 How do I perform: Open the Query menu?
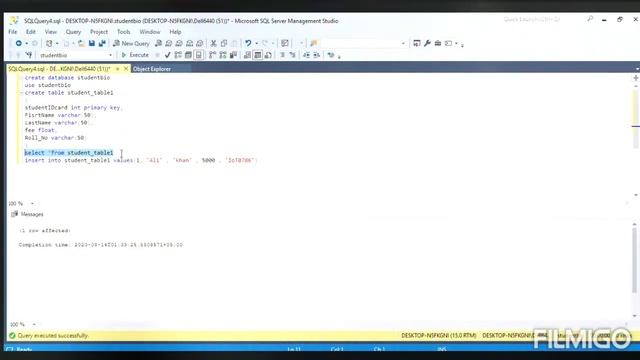click(73, 32)
